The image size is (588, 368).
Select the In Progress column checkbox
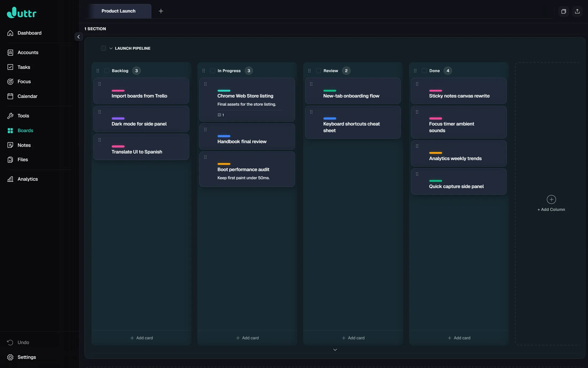[212, 71]
